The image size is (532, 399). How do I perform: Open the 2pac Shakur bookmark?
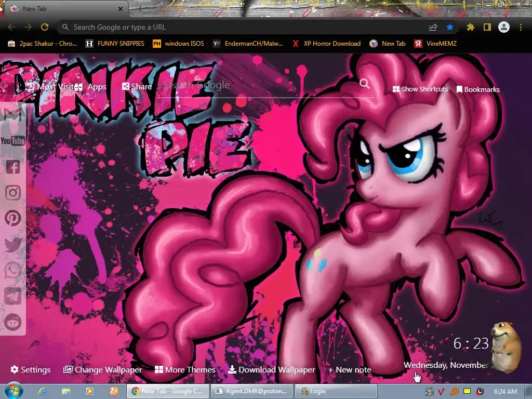(x=43, y=44)
